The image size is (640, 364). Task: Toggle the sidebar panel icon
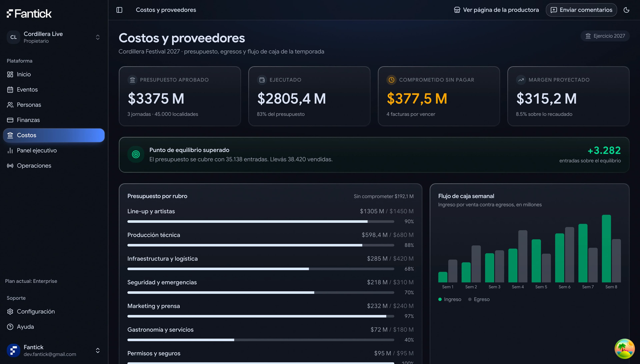(x=119, y=10)
